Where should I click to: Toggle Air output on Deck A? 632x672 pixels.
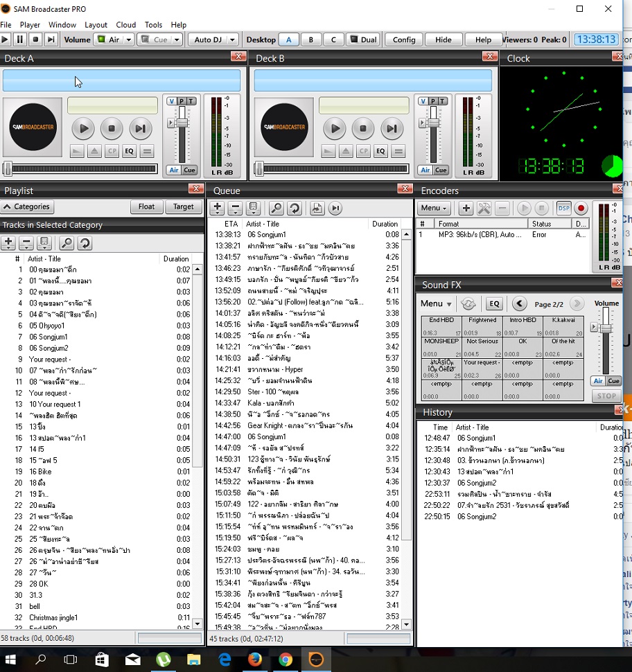(174, 170)
